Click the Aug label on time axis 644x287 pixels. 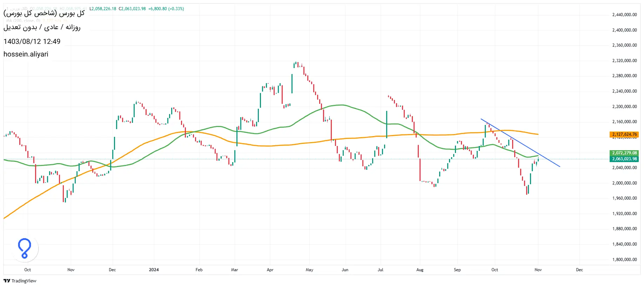[x=420, y=270]
